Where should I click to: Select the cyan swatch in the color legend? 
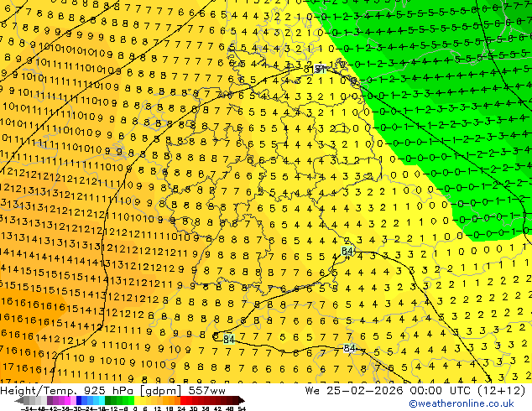coord(102,400)
